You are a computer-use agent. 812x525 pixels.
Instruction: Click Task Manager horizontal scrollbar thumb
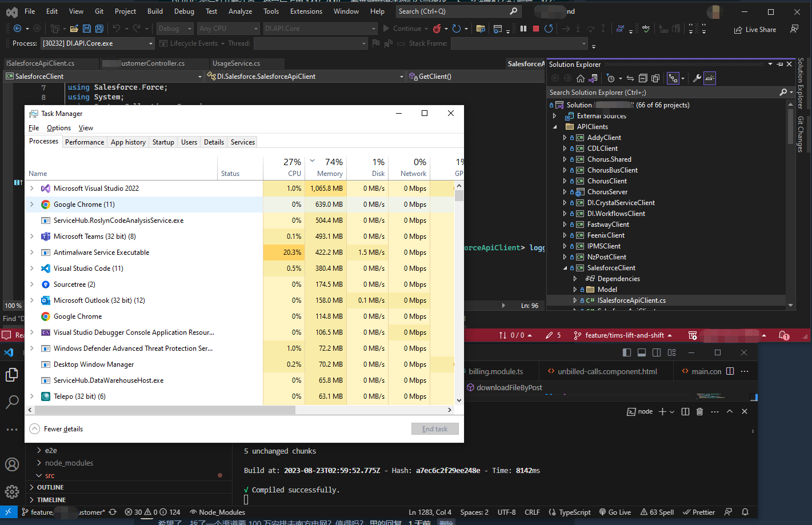click(x=165, y=410)
